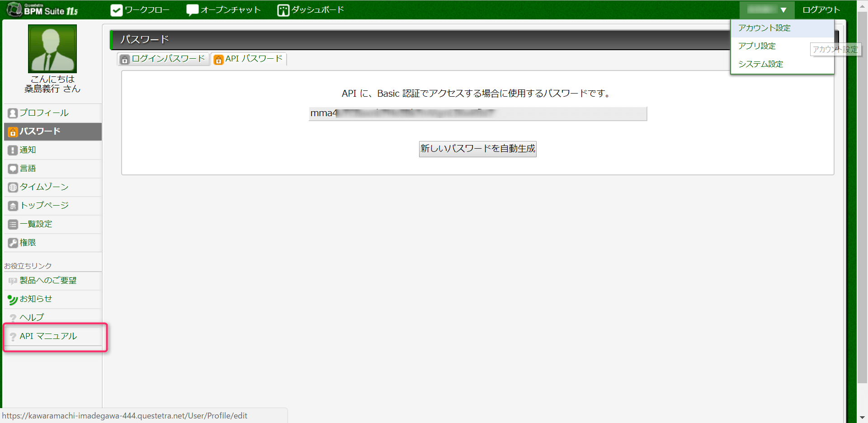Open the オープンチャット menu
868x423 pixels.
click(x=224, y=10)
